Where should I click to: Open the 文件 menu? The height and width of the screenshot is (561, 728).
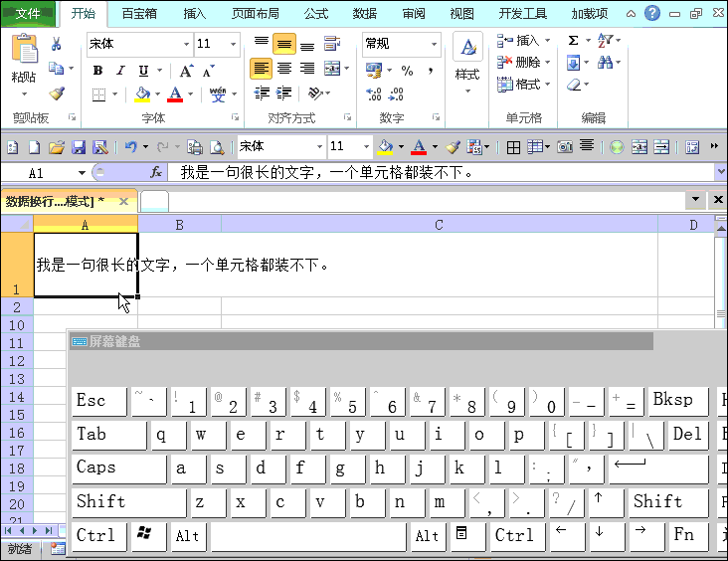[28, 14]
